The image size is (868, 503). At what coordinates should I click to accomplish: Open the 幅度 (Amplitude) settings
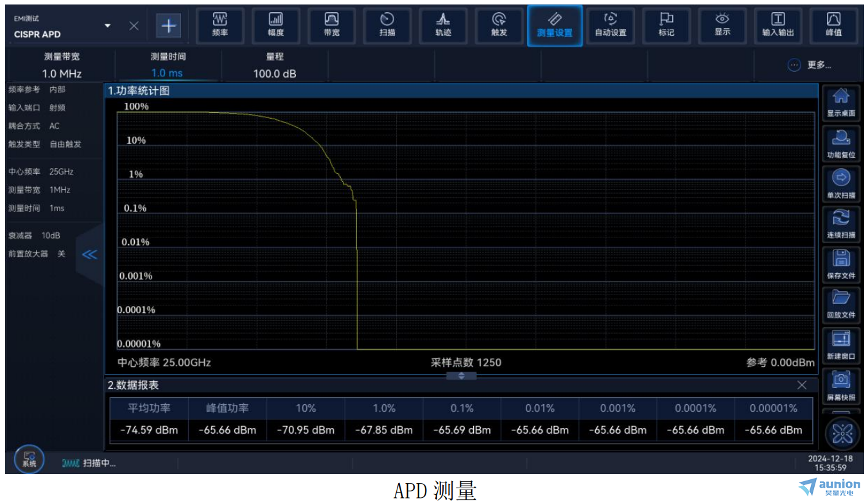pos(275,26)
